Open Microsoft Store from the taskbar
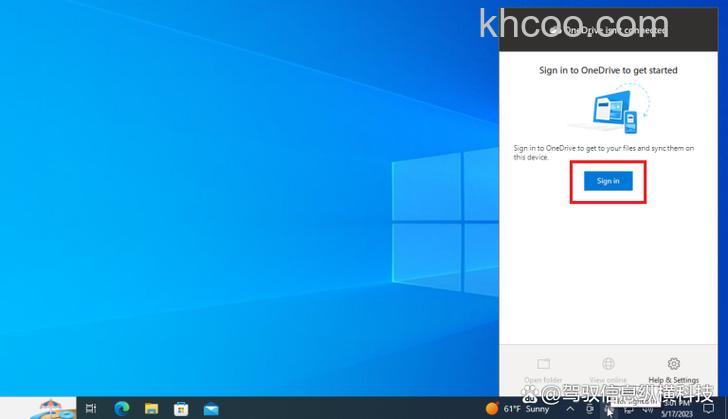This screenshot has width=728, height=419. (x=181, y=409)
